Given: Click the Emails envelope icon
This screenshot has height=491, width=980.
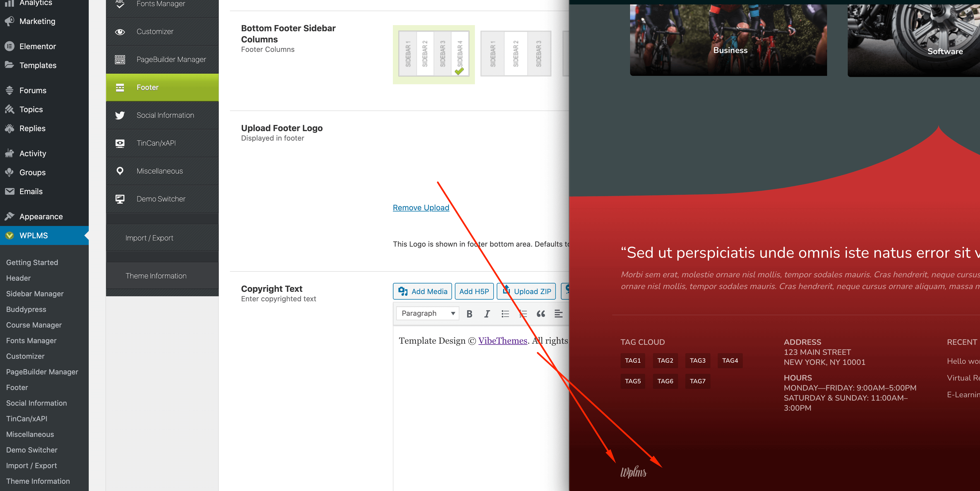Looking at the screenshot, I should (x=9, y=191).
